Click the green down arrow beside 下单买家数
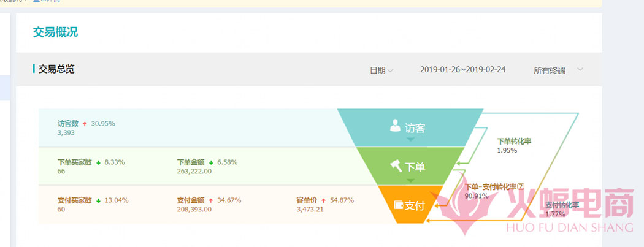Screen dimensions: 644x247 click(x=98, y=162)
